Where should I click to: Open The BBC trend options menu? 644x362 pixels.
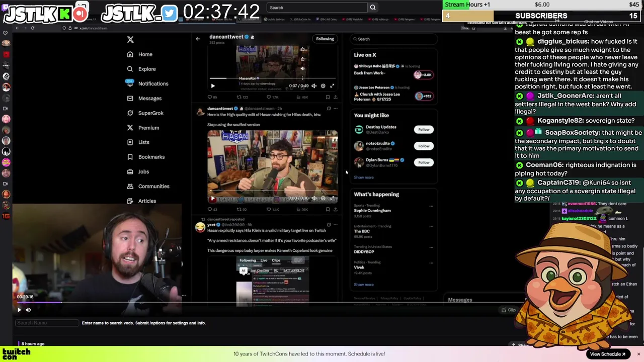click(431, 227)
